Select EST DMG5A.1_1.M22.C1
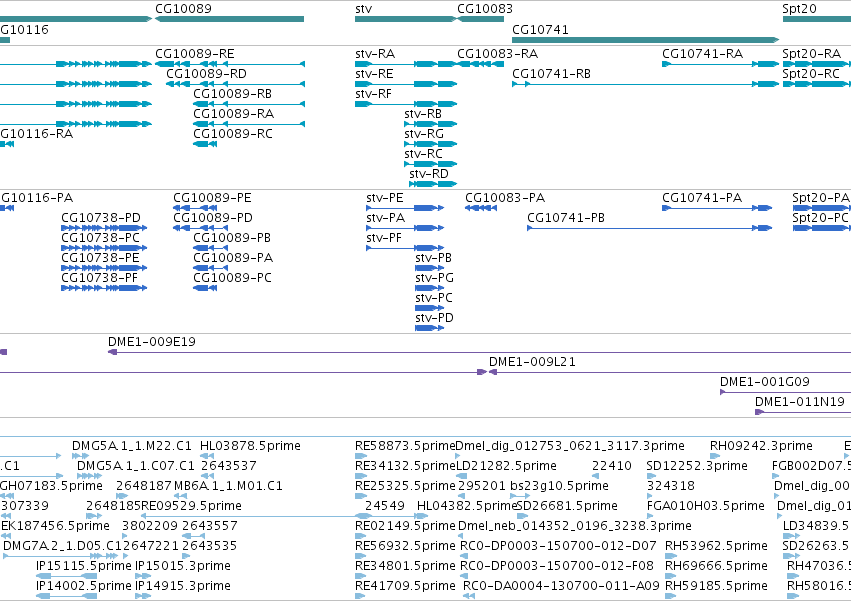This screenshot has height=601, width=851. tap(80, 456)
